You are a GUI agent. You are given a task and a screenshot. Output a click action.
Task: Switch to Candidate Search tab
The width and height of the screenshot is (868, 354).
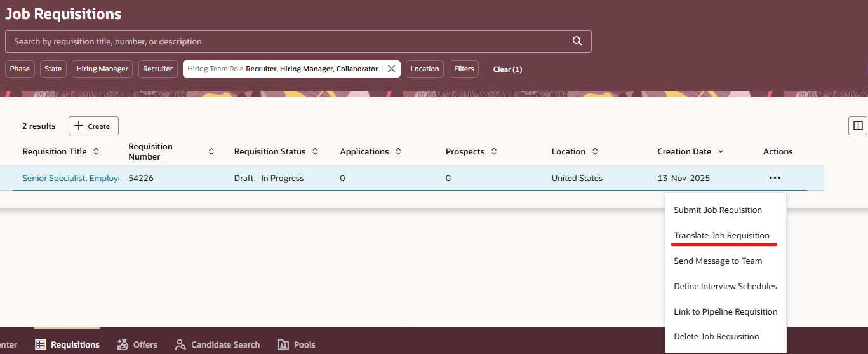coord(217,344)
